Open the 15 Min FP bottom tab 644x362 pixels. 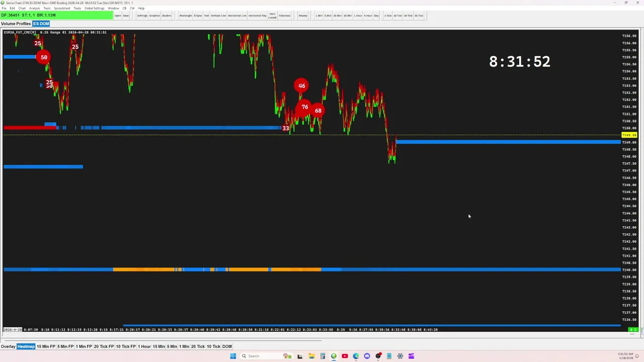click(46, 346)
